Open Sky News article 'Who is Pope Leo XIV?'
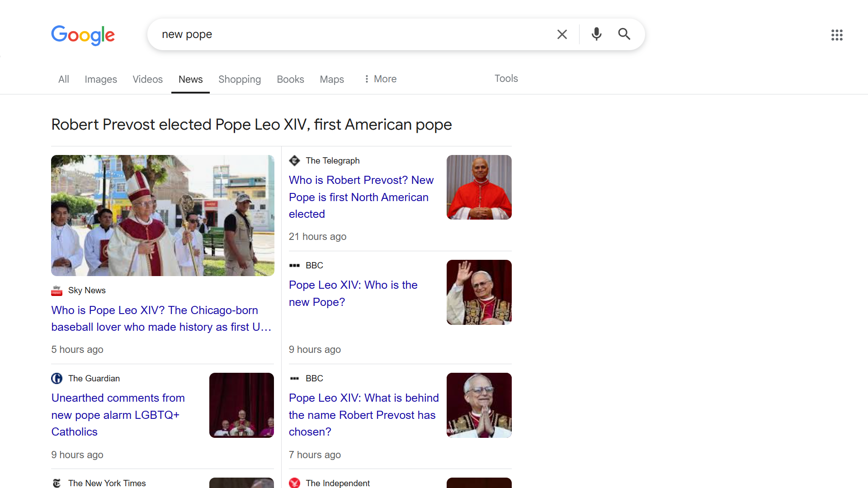 [161, 319]
